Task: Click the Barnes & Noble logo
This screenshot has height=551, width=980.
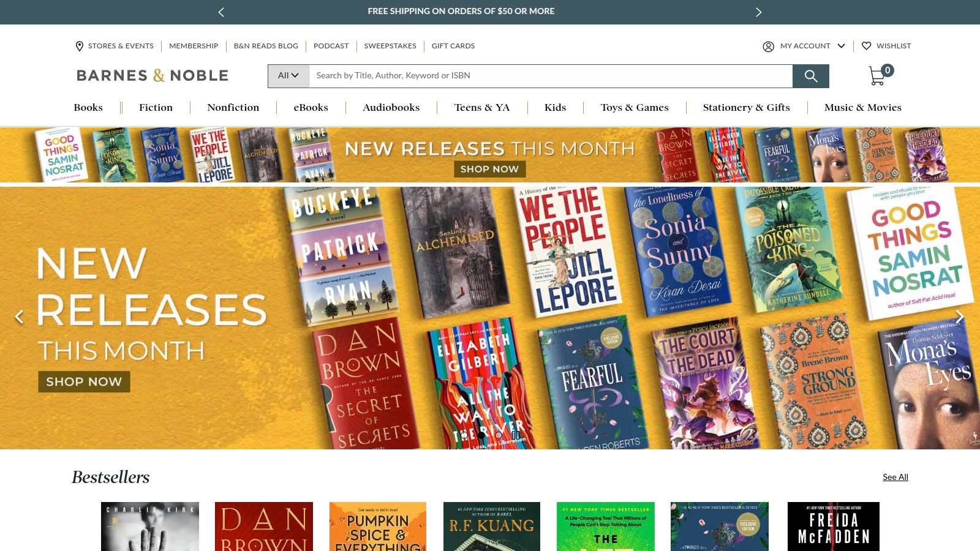Action: click(x=151, y=75)
